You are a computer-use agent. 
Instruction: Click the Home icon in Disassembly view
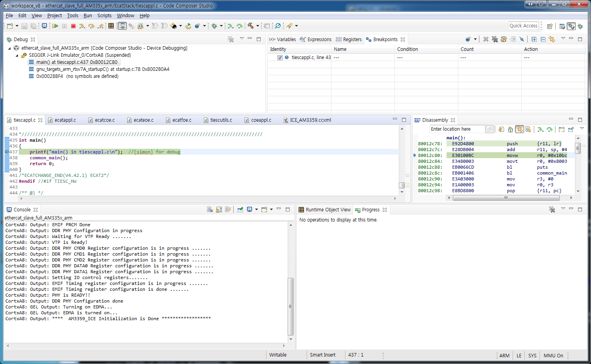point(510,130)
